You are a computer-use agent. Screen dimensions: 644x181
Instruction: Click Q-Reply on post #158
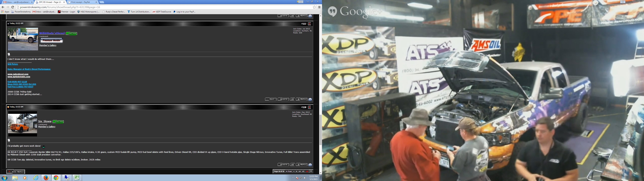(x=302, y=165)
